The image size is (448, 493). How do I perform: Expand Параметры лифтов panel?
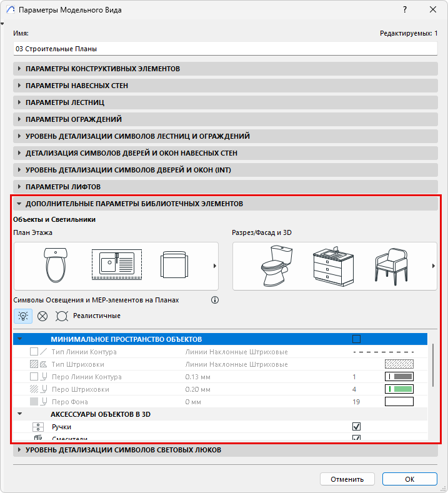click(x=226, y=187)
